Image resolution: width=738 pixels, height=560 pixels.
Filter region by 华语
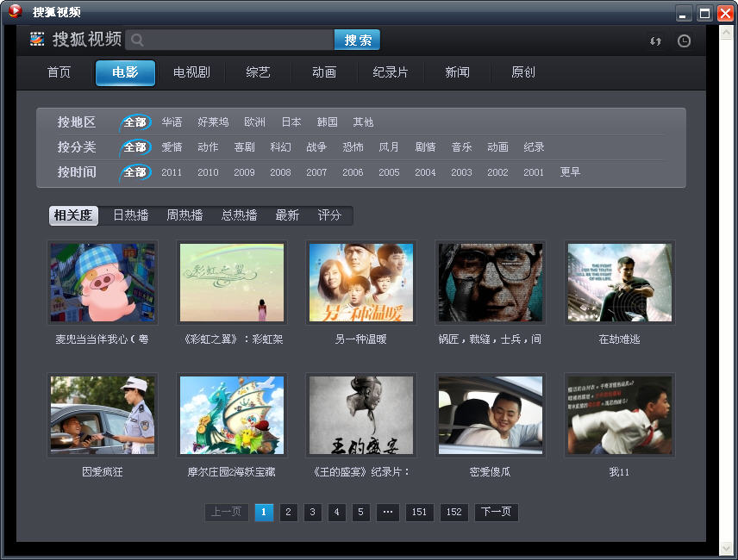tap(172, 122)
